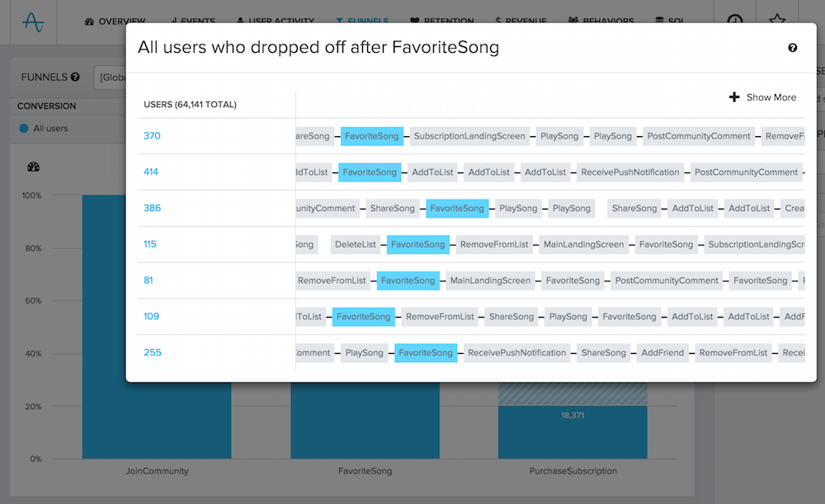Open user 414's profile link
Viewport: 825px width, 504px height.
(151, 172)
